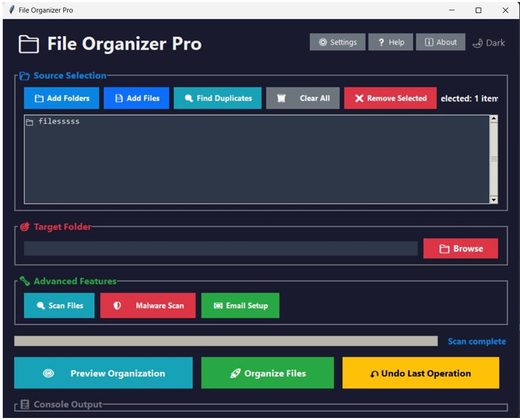Maximize the File Organizer Pro window
The image size is (520, 420).
coord(478,10)
